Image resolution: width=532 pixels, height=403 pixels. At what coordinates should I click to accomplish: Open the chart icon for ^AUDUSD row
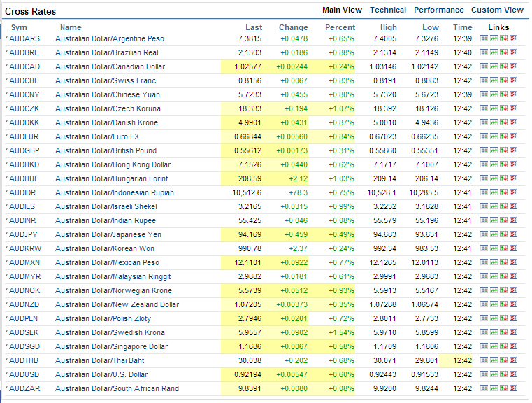pos(494,374)
